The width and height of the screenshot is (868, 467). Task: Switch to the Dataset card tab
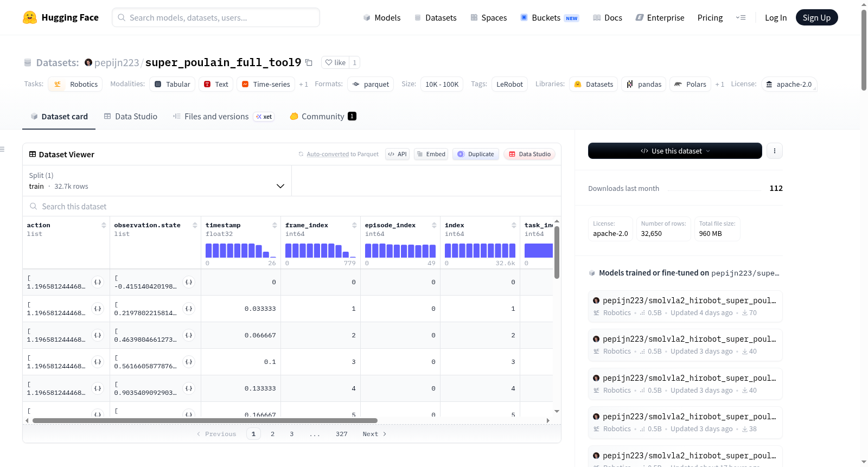click(59, 117)
